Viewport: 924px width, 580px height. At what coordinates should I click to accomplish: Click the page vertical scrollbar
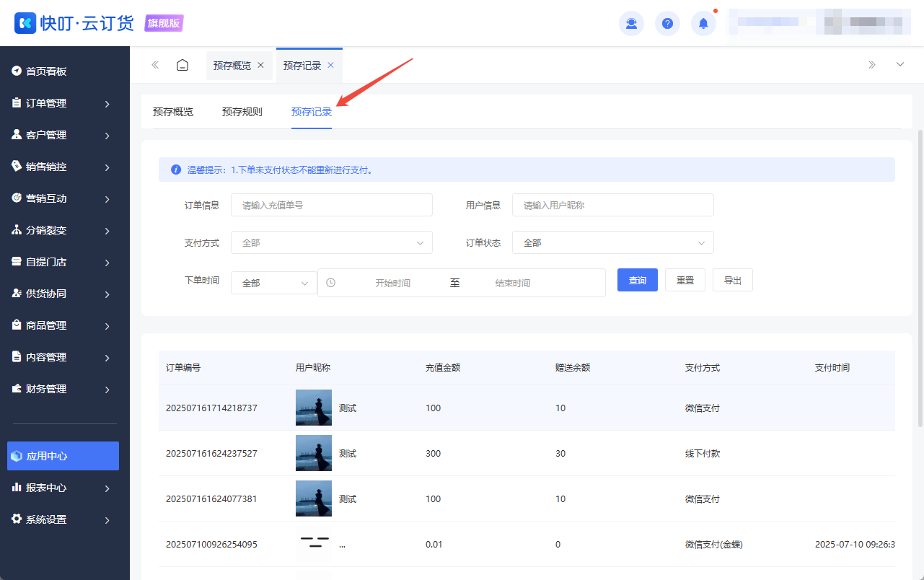[x=920, y=278]
